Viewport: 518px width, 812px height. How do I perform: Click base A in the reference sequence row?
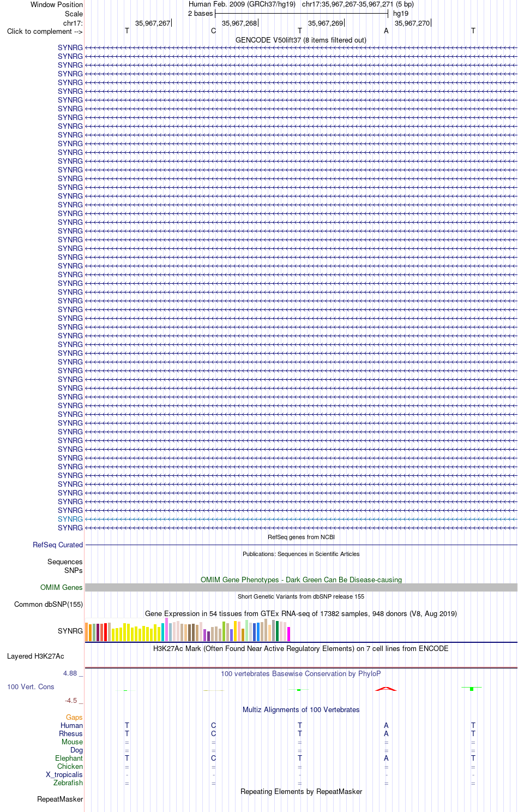386,31
